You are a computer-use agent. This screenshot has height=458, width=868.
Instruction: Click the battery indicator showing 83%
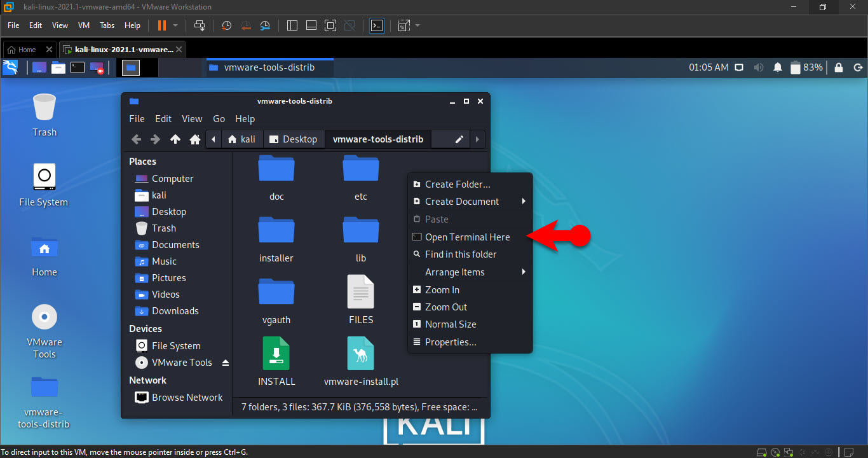tap(806, 67)
